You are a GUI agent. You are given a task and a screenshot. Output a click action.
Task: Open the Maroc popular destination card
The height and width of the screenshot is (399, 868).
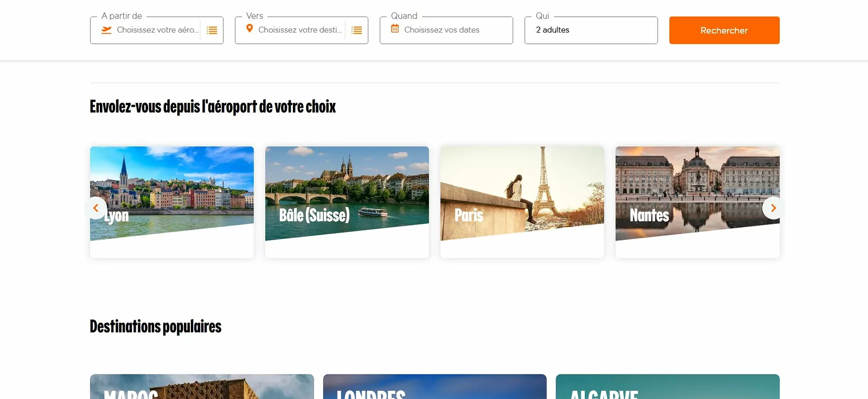point(202,387)
